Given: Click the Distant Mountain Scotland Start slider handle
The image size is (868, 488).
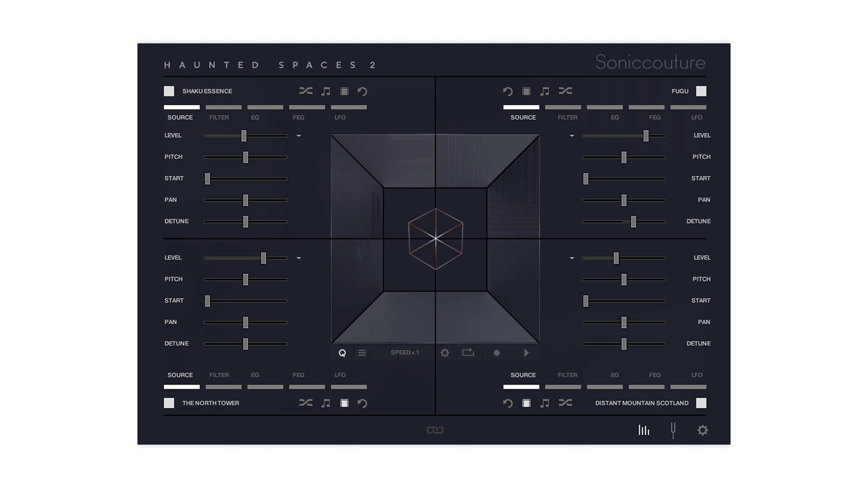Looking at the screenshot, I should click(x=586, y=301).
